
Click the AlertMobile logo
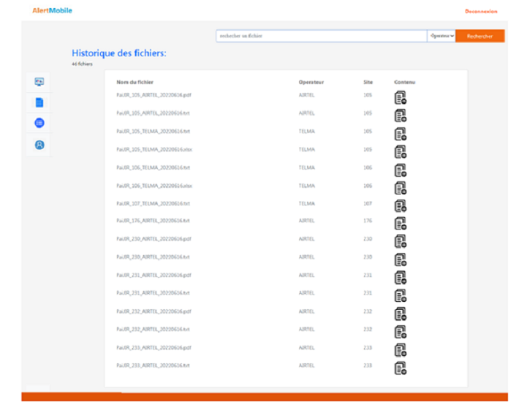click(52, 10)
